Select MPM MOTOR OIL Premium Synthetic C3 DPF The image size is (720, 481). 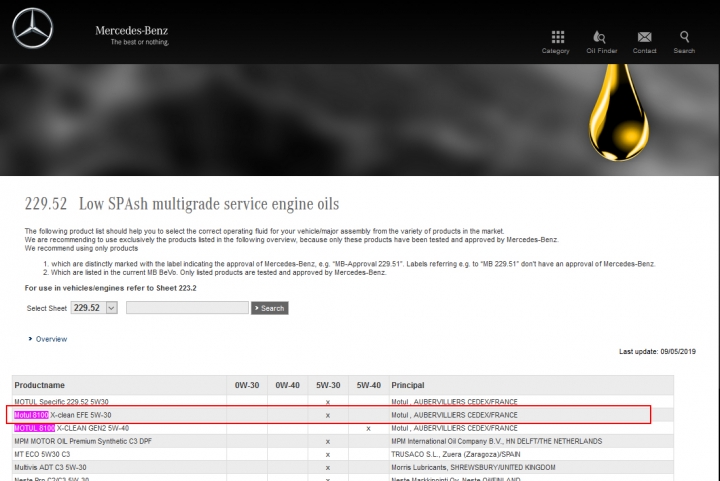83,441
